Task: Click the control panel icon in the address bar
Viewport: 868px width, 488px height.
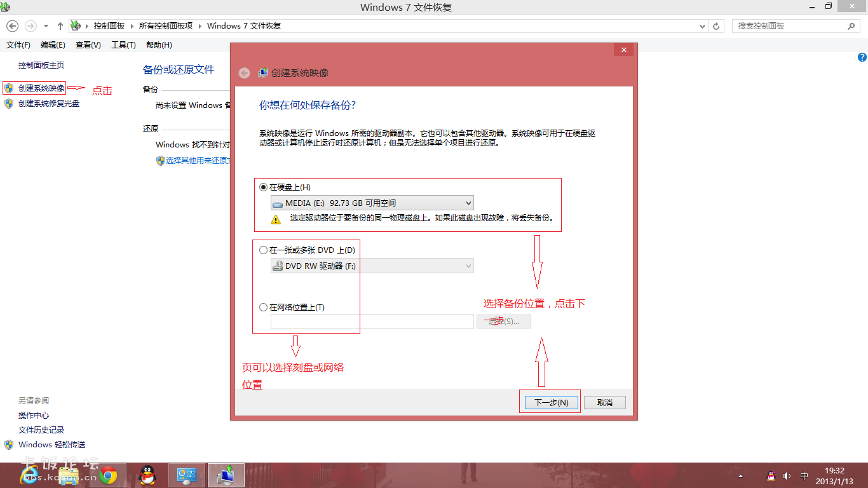Action: pyautogui.click(x=76, y=26)
